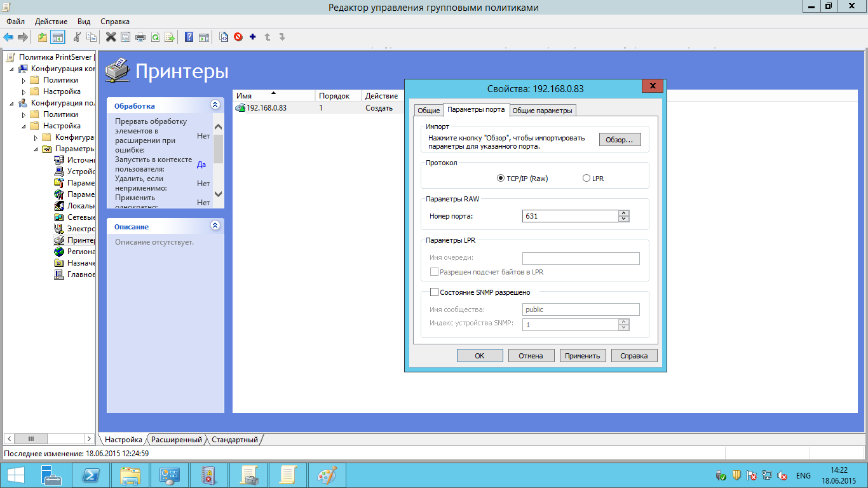Click the move up arrow toolbar icon
The height and width of the screenshot is (488, 868).
click(268, 37)
